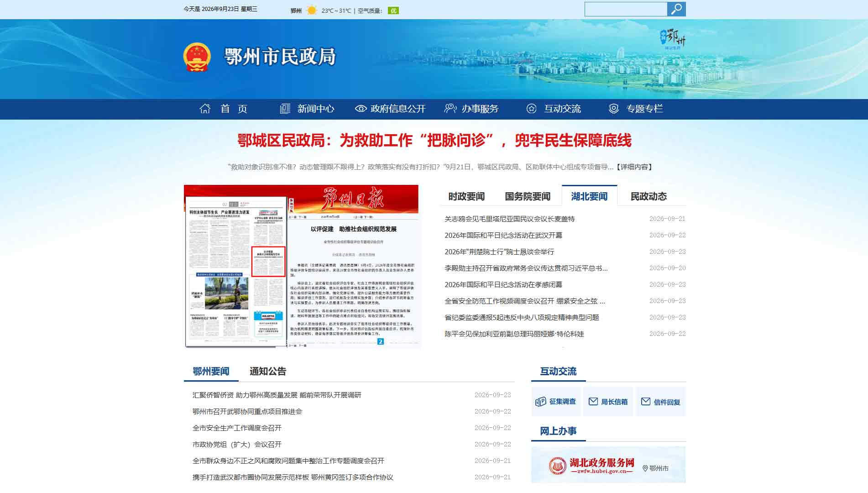Switch to the 时政要闻 tab

point(466,197)
